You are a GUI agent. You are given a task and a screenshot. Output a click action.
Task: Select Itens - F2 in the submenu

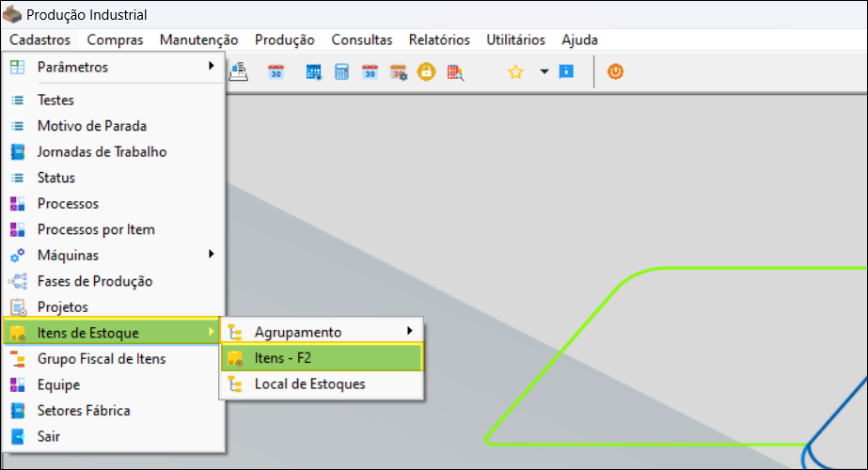[x=323, y=357]
